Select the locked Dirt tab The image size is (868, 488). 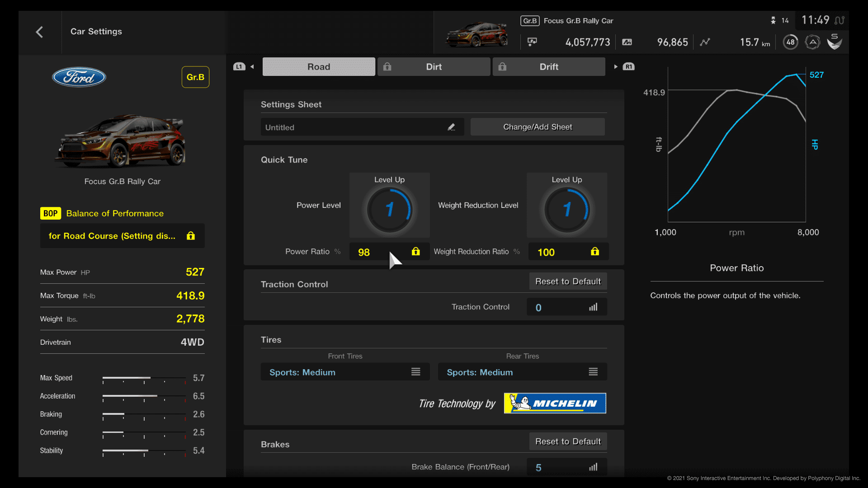[434, 66]
